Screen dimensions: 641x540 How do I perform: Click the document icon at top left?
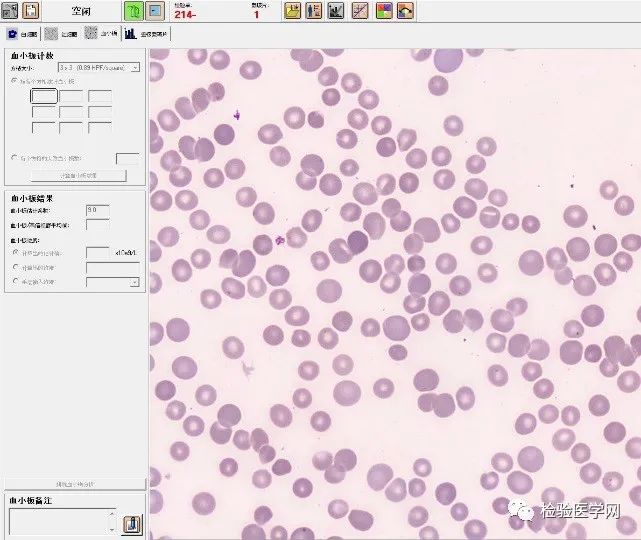click(31, 11)
